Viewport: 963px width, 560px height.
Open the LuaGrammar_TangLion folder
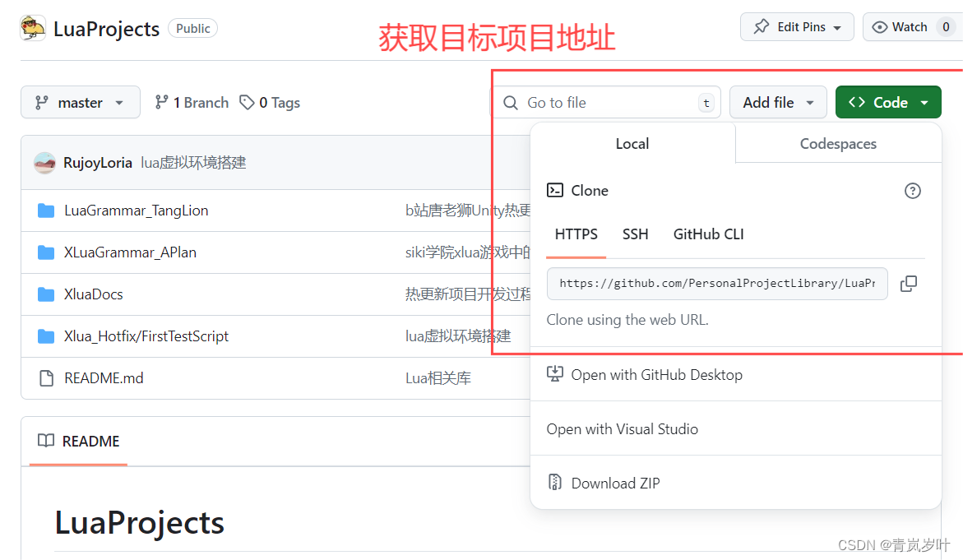point(137,211)
